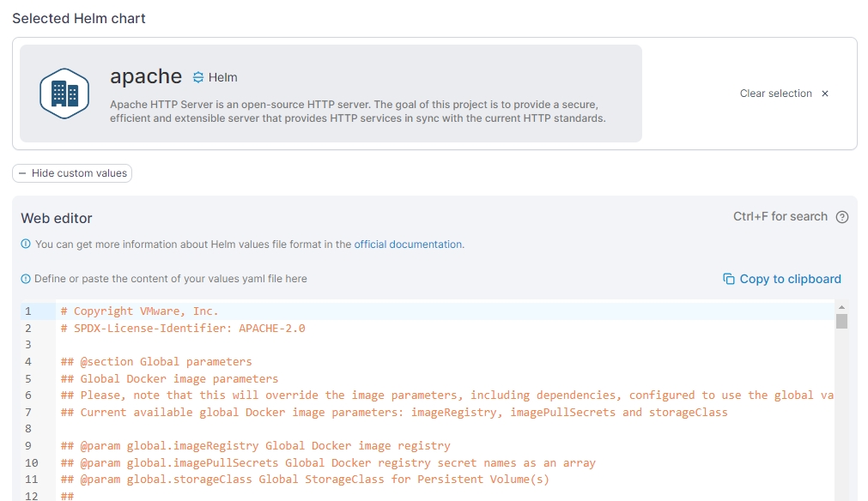Click the apache chart title
This screenshot has height=501, width=868.
[x=146, y=76]
